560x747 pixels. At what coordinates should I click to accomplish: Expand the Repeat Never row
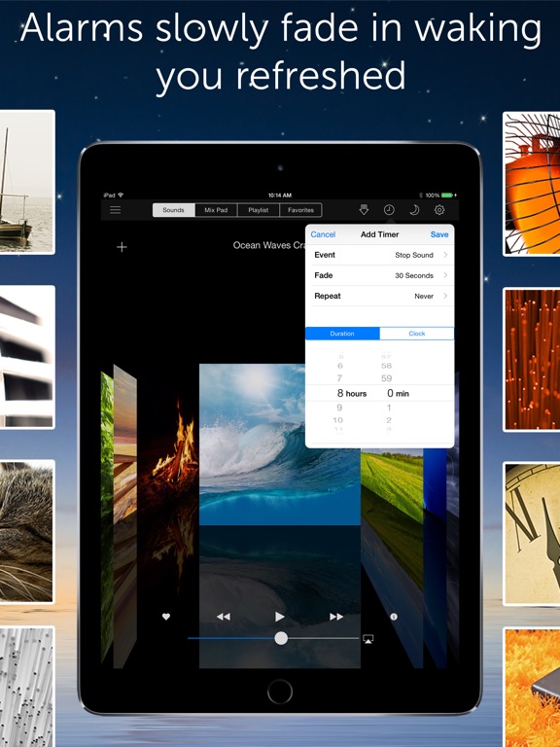coord(380,296)
